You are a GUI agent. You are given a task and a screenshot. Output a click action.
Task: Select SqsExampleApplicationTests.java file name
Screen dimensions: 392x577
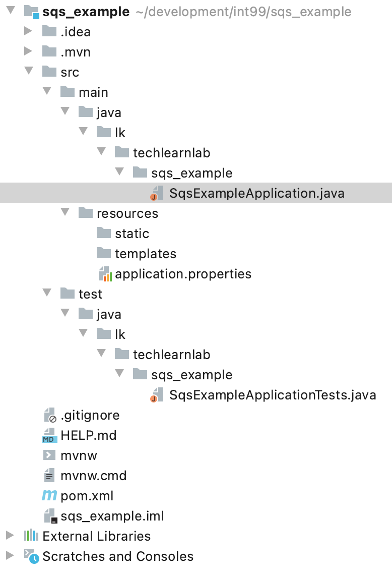(x=273, y=395)
